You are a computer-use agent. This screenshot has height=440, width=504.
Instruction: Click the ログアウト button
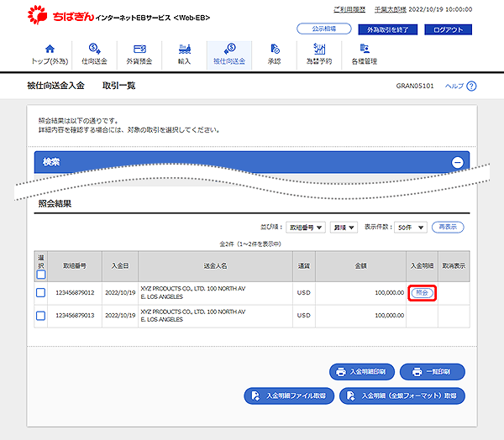coord(448,29)
